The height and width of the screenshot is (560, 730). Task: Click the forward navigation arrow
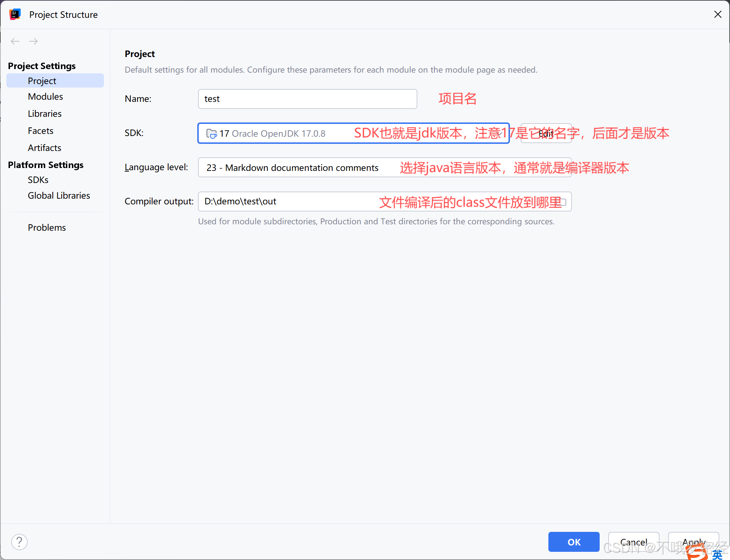pos(33,41)
